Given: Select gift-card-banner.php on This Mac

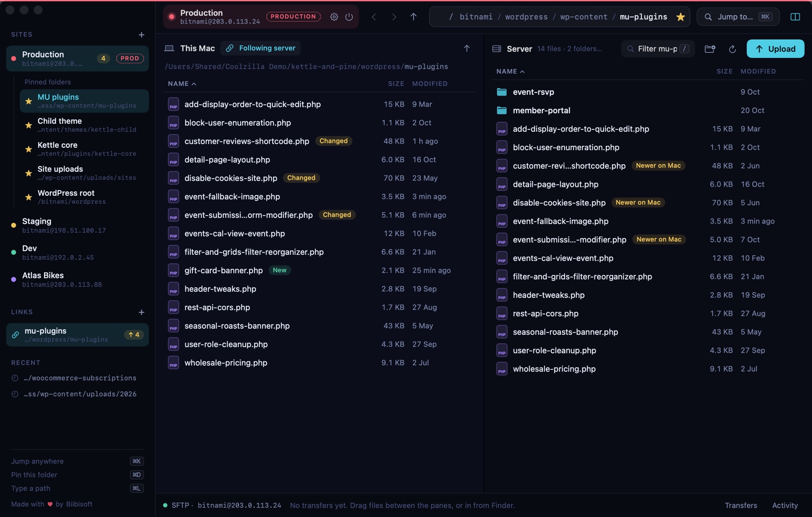Looking at the screenshot, I should [x=319, y=270].
